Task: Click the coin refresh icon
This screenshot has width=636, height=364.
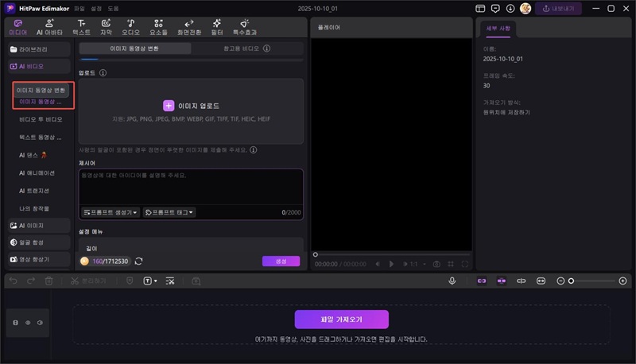Action: pyautogui.click(x=139, y=261)
